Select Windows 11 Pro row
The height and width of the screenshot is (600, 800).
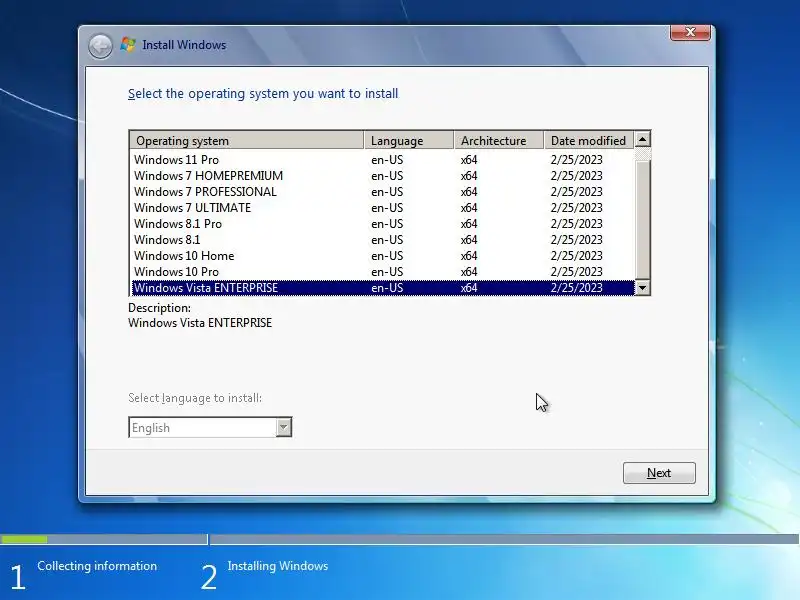383,160
